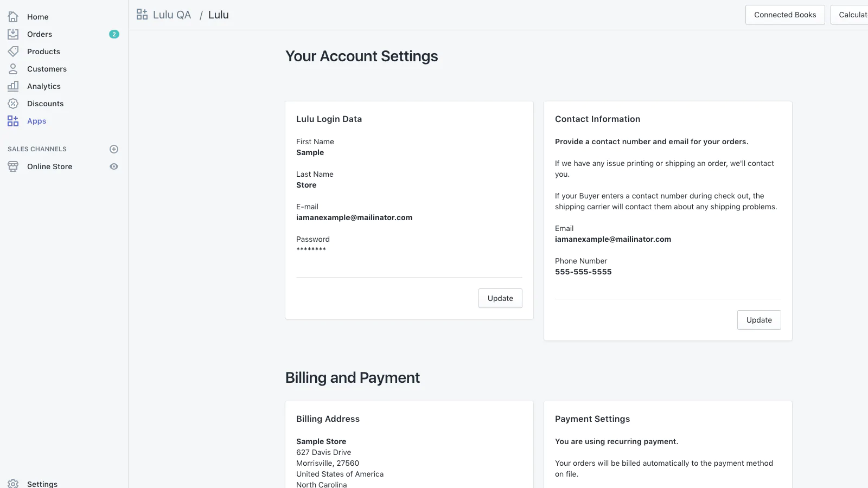Click the Online Store storefront icon

click(13, 166)
